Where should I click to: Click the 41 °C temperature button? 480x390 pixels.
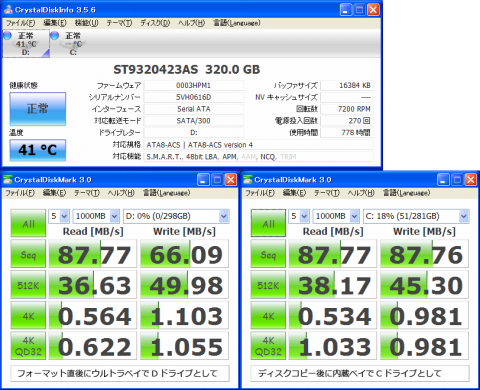pyautogui.click(x=38, y=150)
